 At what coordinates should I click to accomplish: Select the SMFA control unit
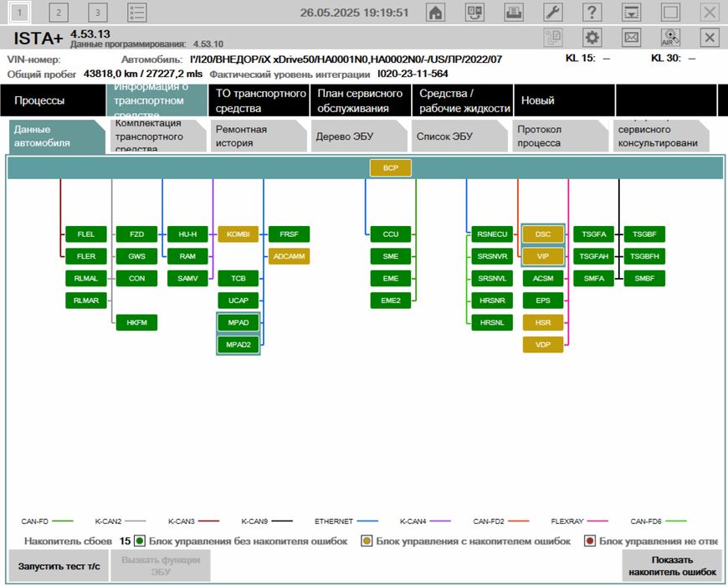point(594,278)
